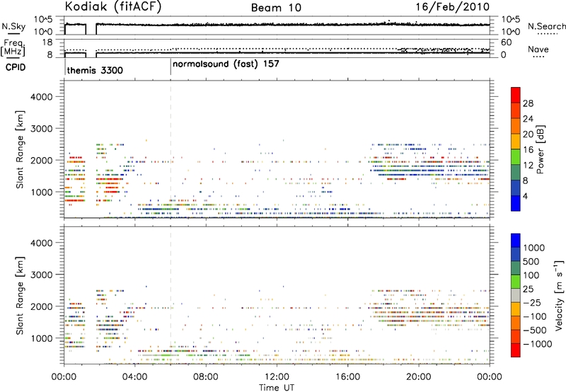
Task: Click the '18' frequency axis tick
Action: 47,42
